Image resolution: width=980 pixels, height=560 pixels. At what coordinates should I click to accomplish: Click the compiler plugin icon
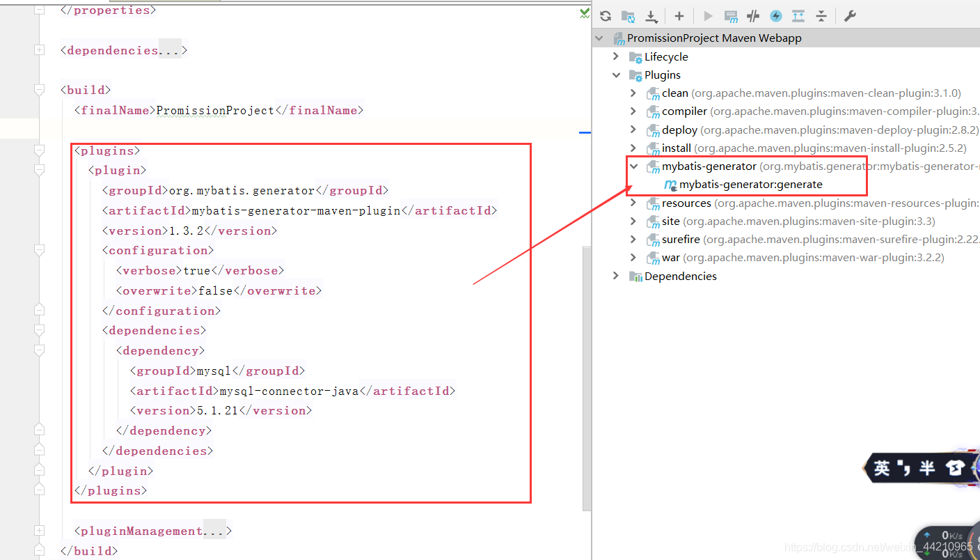(653, 111)
